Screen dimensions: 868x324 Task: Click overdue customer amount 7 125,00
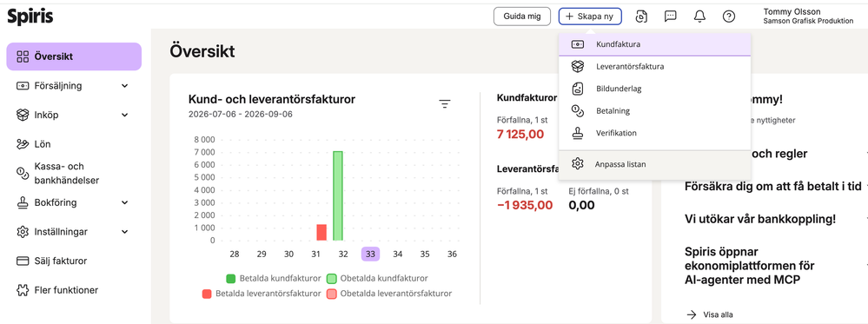[520, 134]
